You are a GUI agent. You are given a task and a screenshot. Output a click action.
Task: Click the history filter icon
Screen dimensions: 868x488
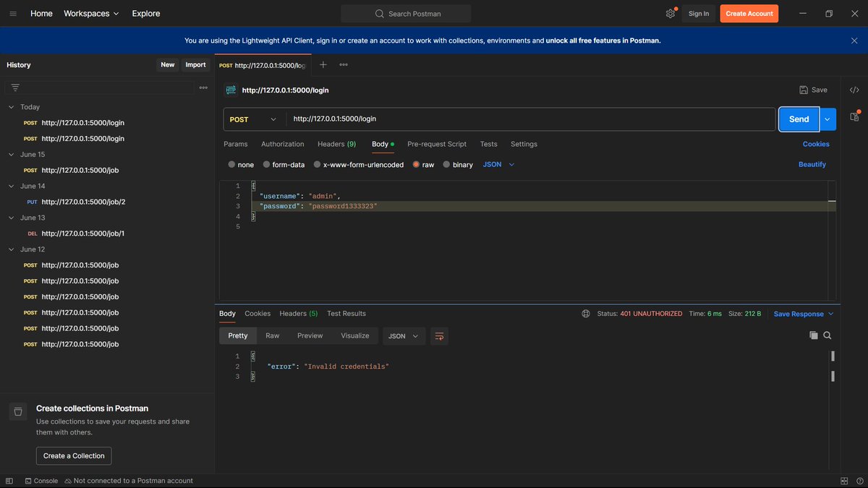15,87
